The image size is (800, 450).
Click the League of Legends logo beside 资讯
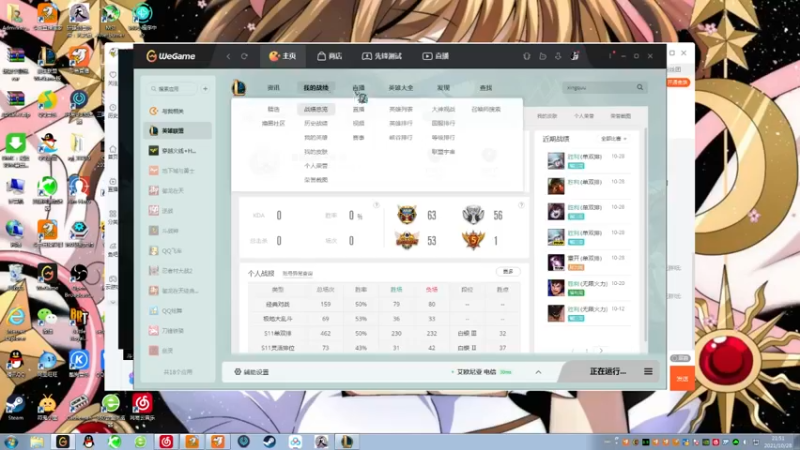[x=239, y=88]
